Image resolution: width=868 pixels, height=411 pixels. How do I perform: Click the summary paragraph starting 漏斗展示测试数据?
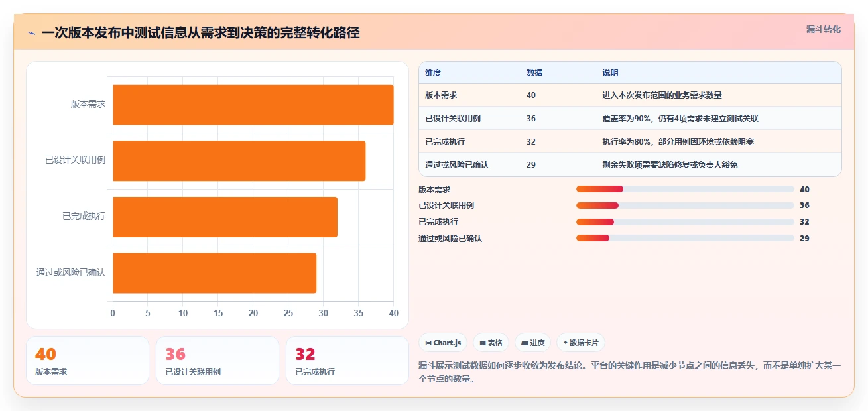(629, 373)
